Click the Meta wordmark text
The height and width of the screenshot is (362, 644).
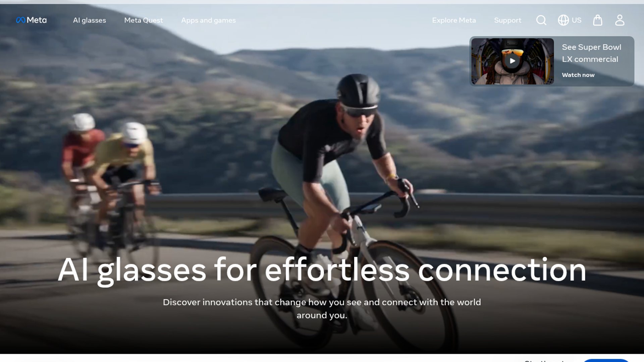[37, 20]
